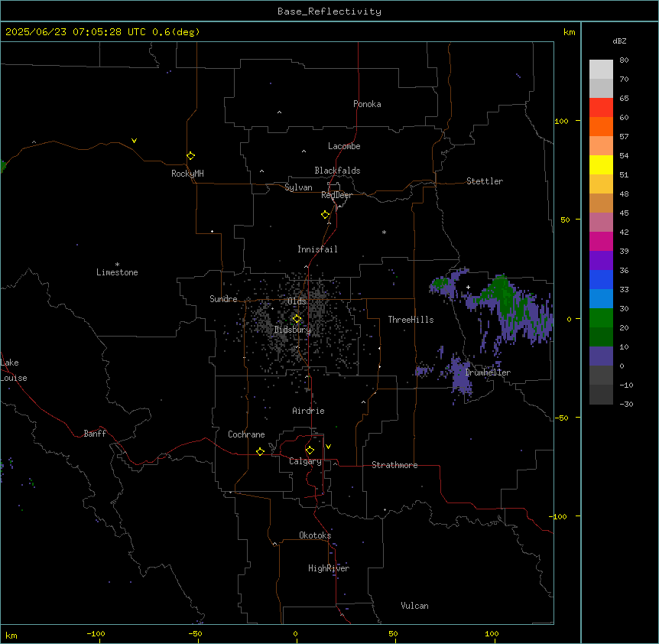Viewport: 659px width, 644px height.
Task: Click the Lake Louise label
Action: point(14,370)
